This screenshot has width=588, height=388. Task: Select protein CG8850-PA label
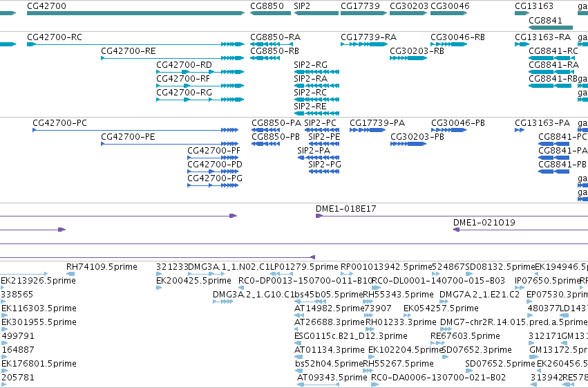coord(276,123)
